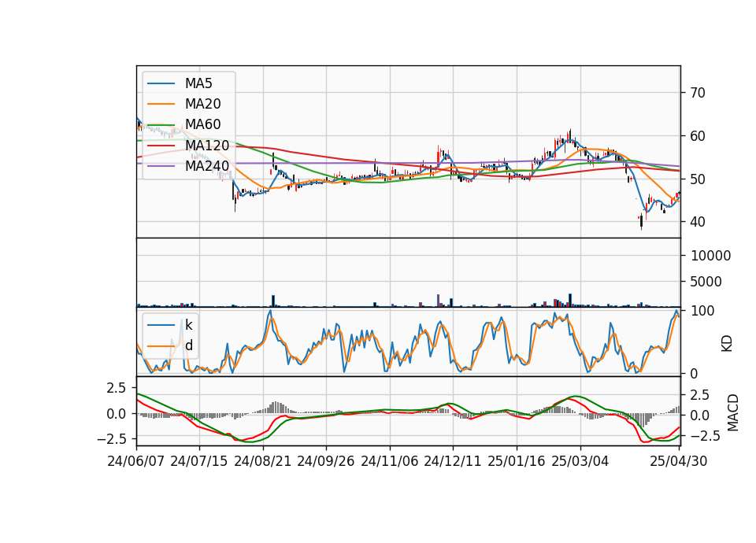
Task: Click the price axis value 60
Action: tap(698, 136)
